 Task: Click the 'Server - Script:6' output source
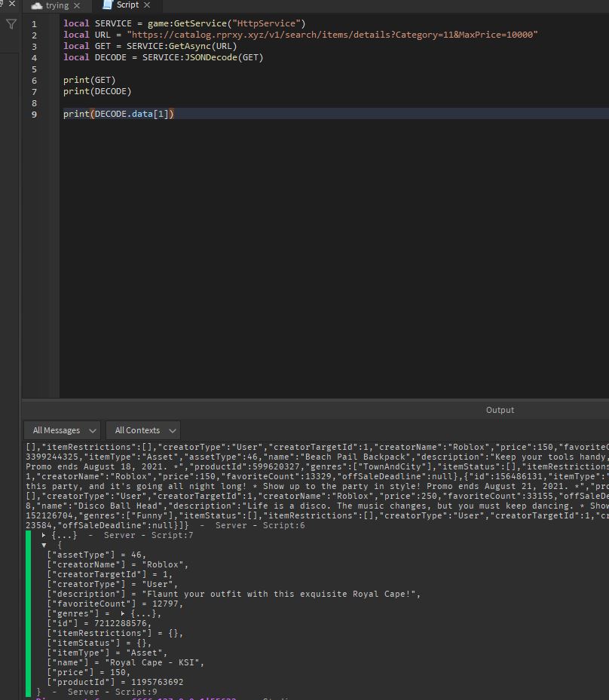(260, 525)
